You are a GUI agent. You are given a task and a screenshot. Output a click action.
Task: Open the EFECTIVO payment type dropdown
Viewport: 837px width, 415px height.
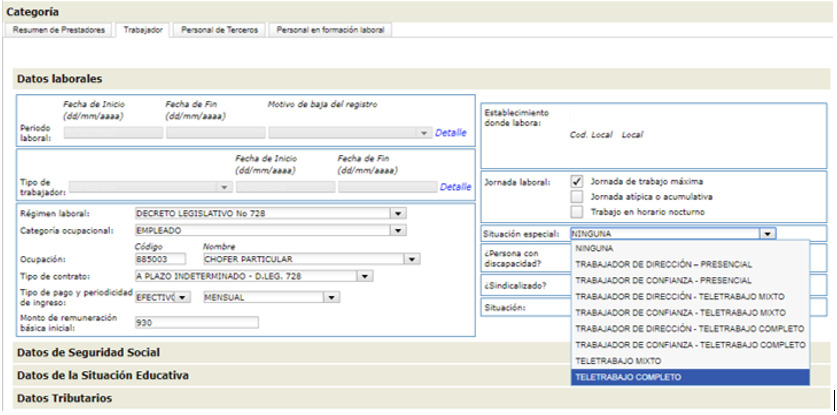pyautogui.click(x=183, y=297)
